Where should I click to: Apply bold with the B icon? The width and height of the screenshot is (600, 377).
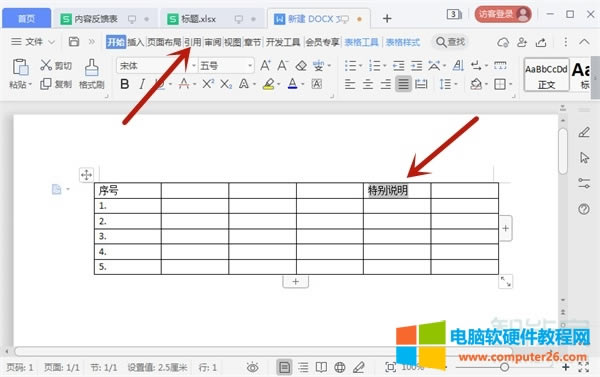124,84
